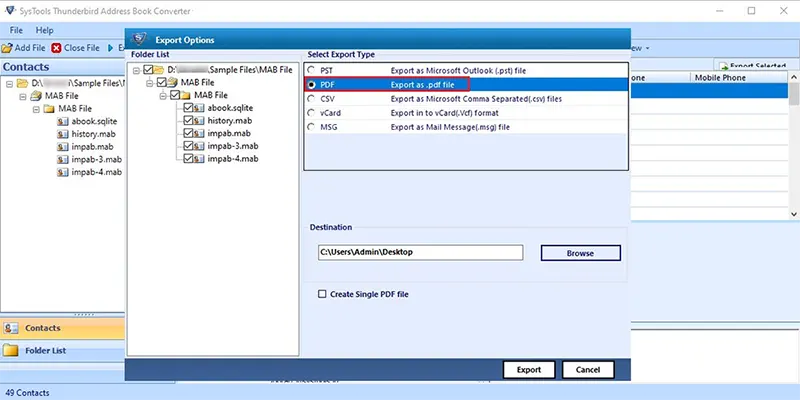Click scroll up arrow of contacts list

click(x=794, y=77)
